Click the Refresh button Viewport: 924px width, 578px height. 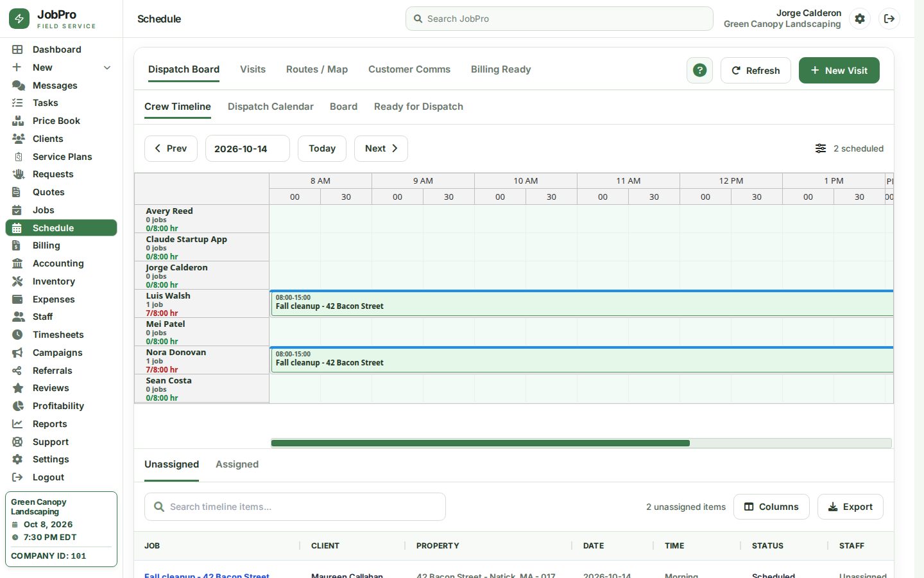click(756, 71)
